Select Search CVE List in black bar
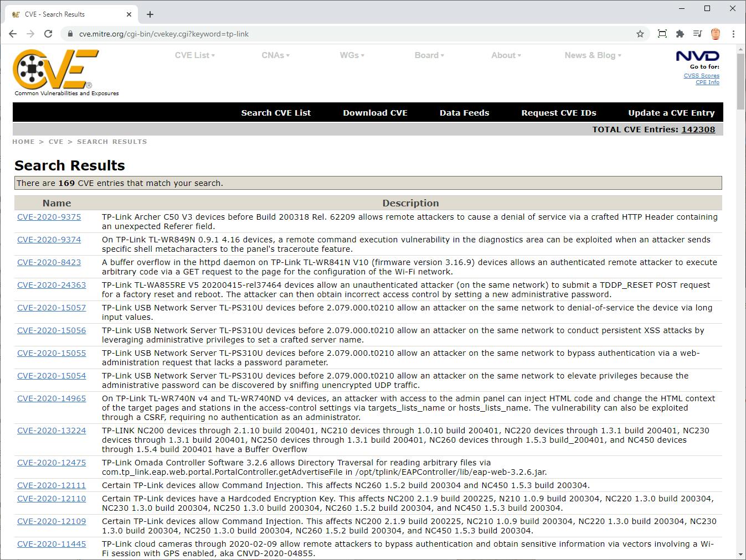Screen dimensions: 746x560 click(276, 113)
